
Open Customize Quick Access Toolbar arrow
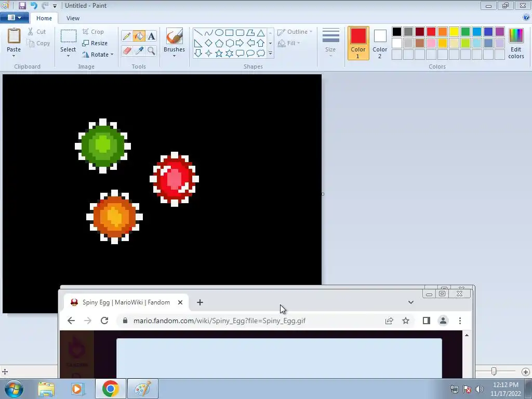pos(55,6)
